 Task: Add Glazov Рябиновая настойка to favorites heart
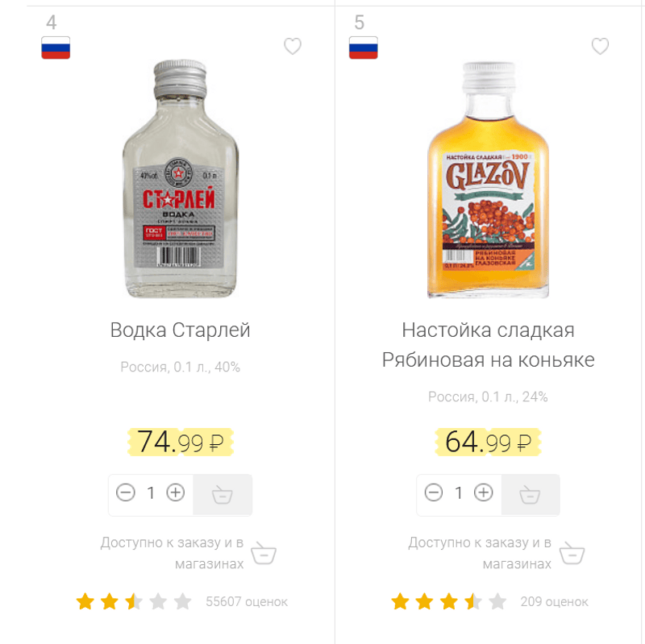pyautogui.click(x=600, y=47)
